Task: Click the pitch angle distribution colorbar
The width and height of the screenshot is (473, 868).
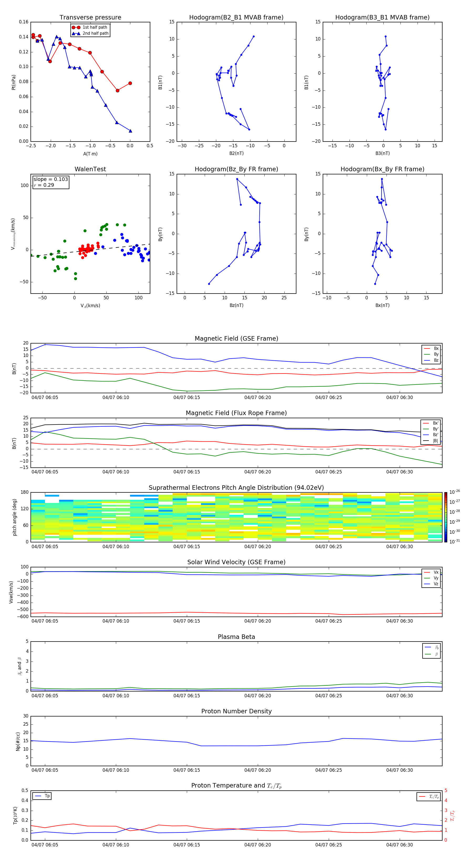Action: click(x=446, y=517)
